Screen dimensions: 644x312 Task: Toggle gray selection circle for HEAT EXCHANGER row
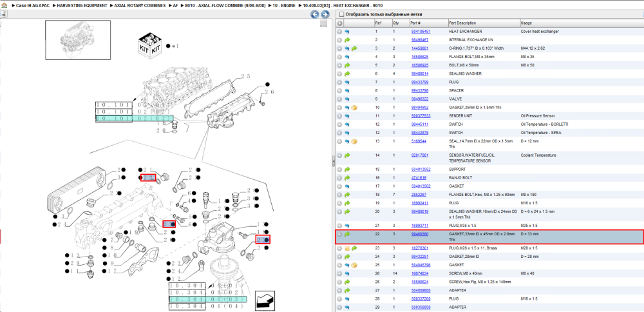point(339,32)
